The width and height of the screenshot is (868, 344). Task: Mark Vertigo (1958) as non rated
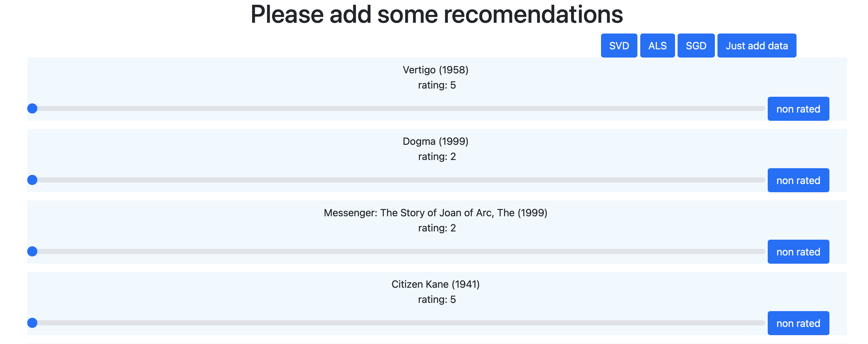[x=798, y=109]
